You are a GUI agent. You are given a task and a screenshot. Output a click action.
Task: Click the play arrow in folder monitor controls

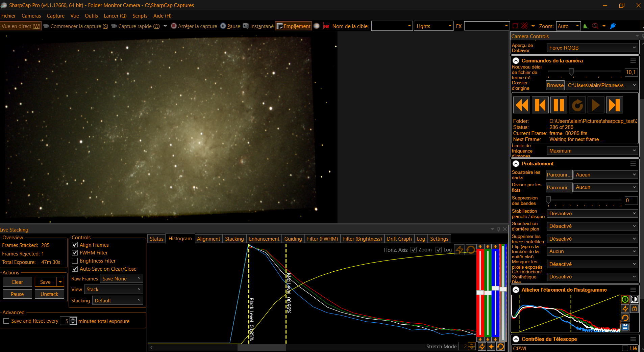(x=596, y=105)
